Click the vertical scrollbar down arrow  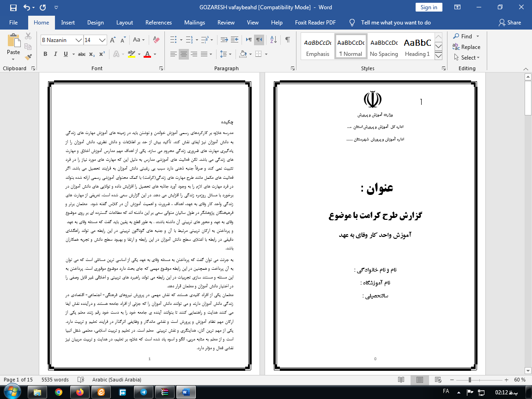point(528,370)
